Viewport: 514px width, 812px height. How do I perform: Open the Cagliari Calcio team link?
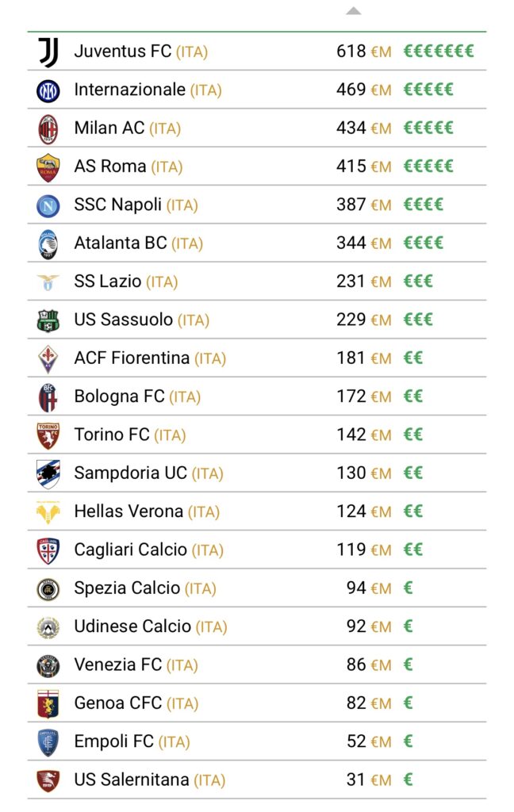[x=131, y=550]
